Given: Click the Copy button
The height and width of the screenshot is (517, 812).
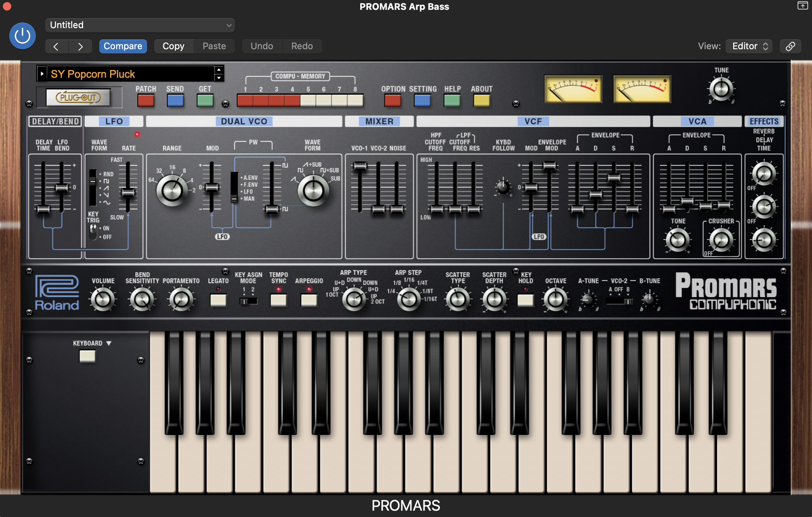Looking at the screenshot, I should pos(173,46).
